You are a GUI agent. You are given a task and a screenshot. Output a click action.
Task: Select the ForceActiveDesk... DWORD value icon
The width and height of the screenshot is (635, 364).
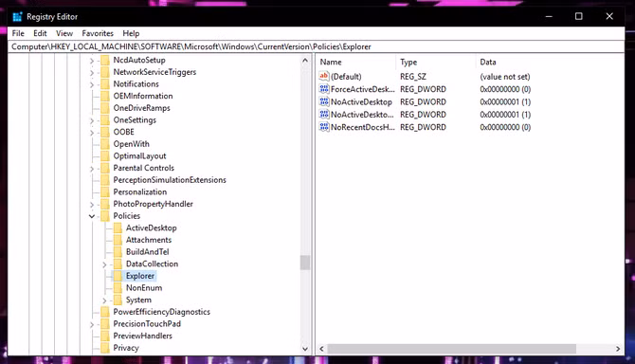(x=323, y=89)
